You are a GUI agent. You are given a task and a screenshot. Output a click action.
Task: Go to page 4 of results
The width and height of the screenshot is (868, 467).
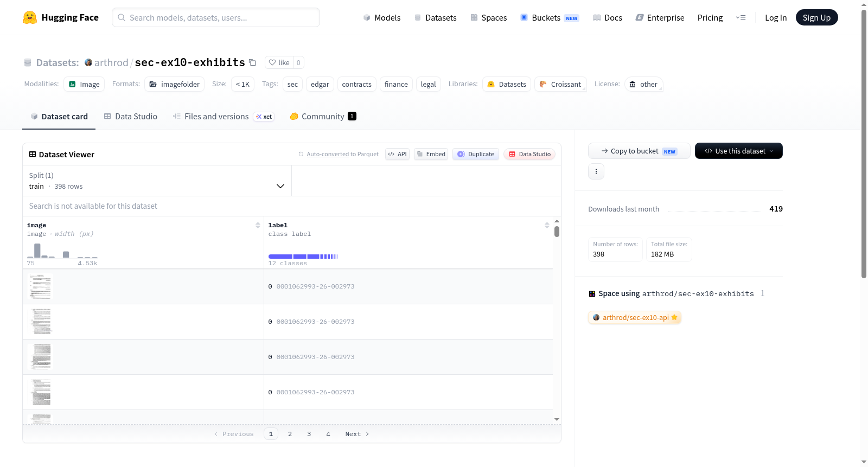click(x=328, y=434)
